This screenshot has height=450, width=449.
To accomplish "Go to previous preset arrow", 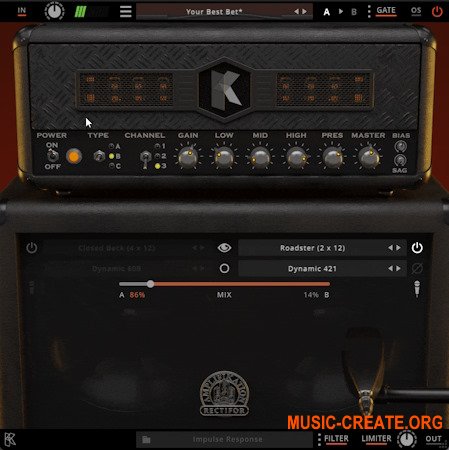I will click(x=296, y=12).
